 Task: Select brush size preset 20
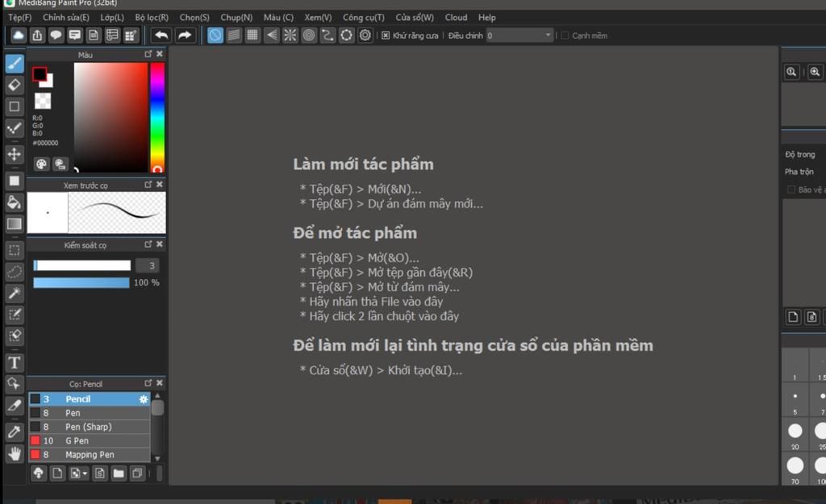coord(795,435)
